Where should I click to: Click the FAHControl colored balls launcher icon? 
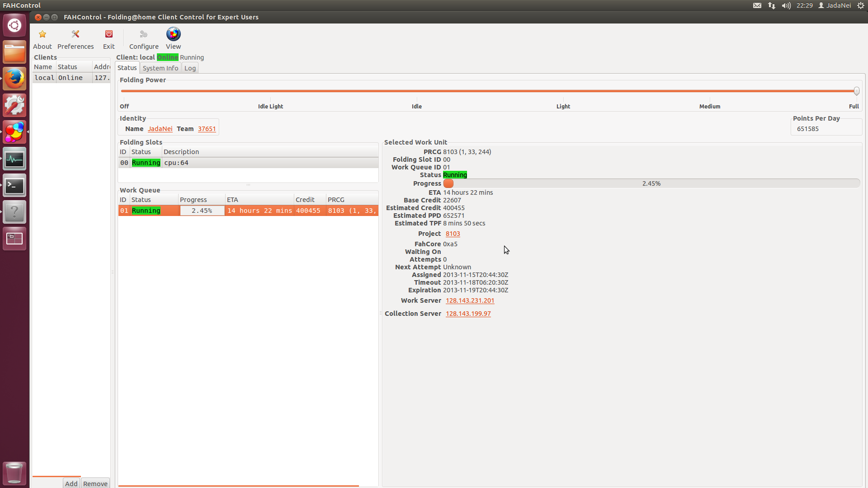pyautogui.click(x=14, y=132)
